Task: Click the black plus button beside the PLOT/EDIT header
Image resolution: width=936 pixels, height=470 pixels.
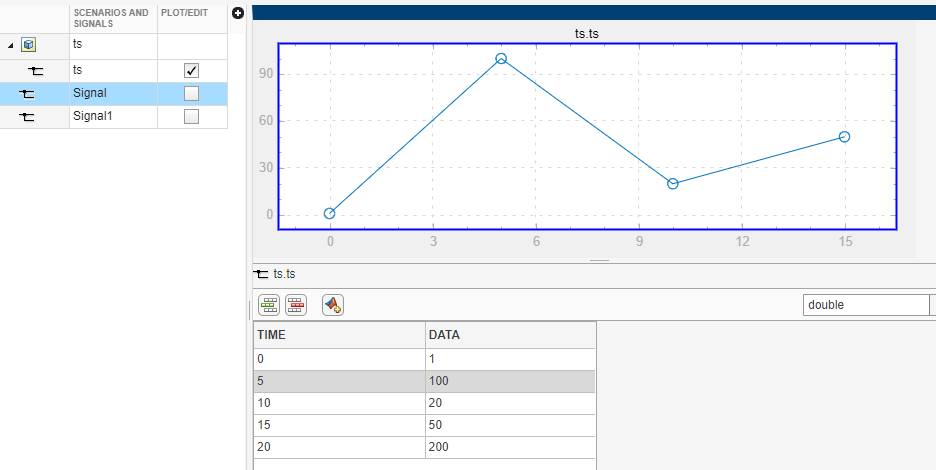Action: pyautogui.click(x=238, y=13)
